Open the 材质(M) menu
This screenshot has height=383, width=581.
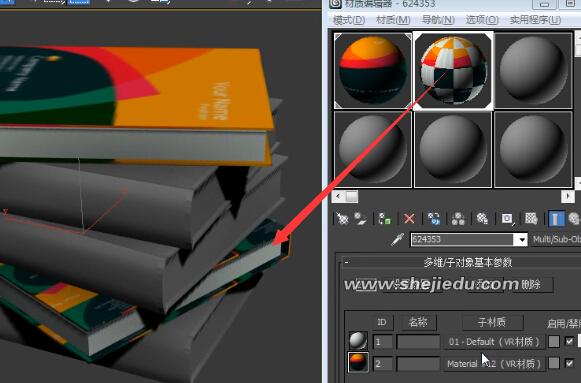pos(393,20)
